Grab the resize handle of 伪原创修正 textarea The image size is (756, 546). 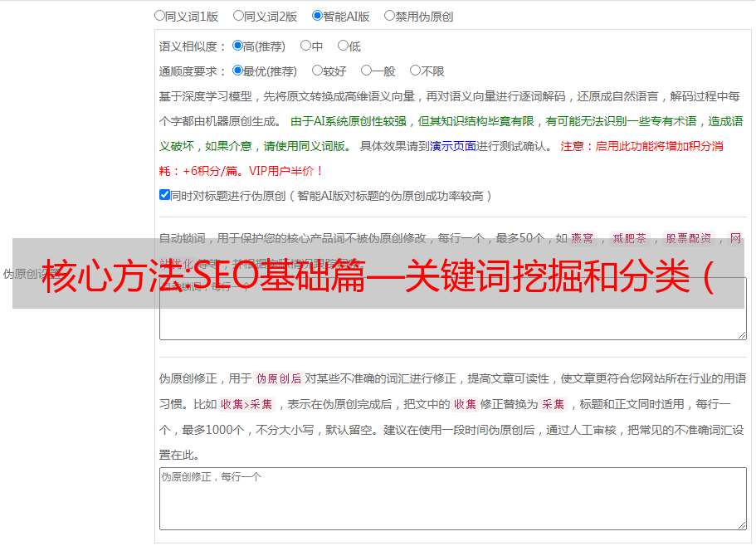[741, 524]
